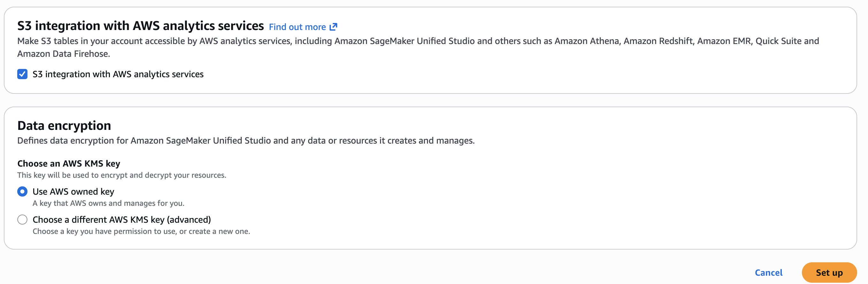The image size is (868, 284).
Task: Click "Choose a key you have permission" description
Action: coord(141,231)
